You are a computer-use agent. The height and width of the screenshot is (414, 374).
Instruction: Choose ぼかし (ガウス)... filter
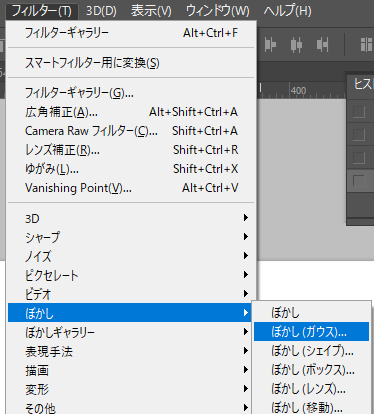tap(311, 332)
